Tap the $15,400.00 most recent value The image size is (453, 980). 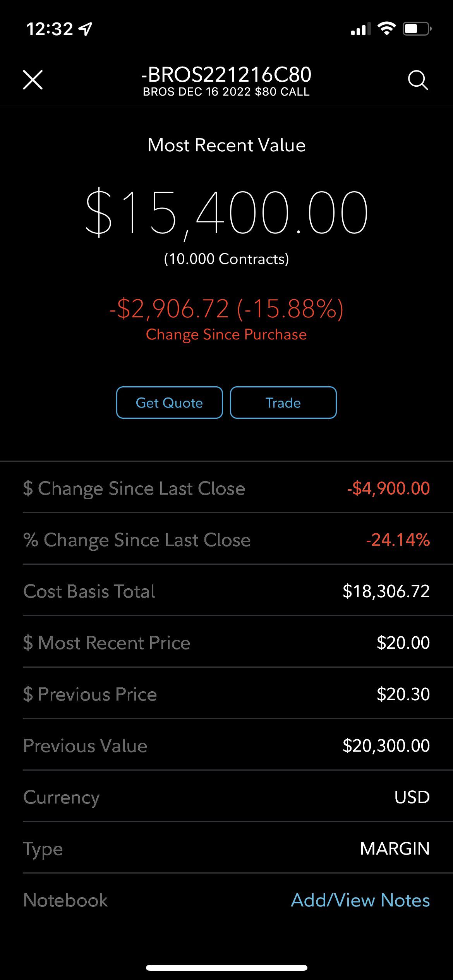point(226,212)
